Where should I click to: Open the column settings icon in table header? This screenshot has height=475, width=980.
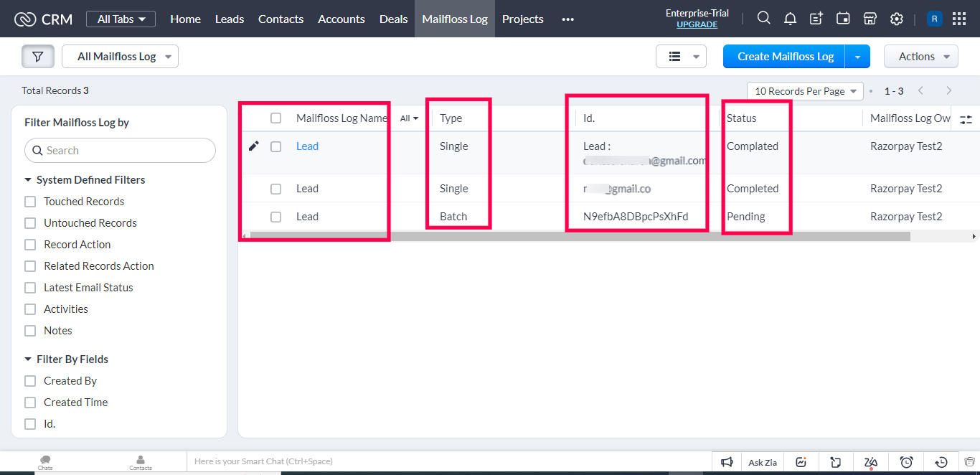(966, 119)
